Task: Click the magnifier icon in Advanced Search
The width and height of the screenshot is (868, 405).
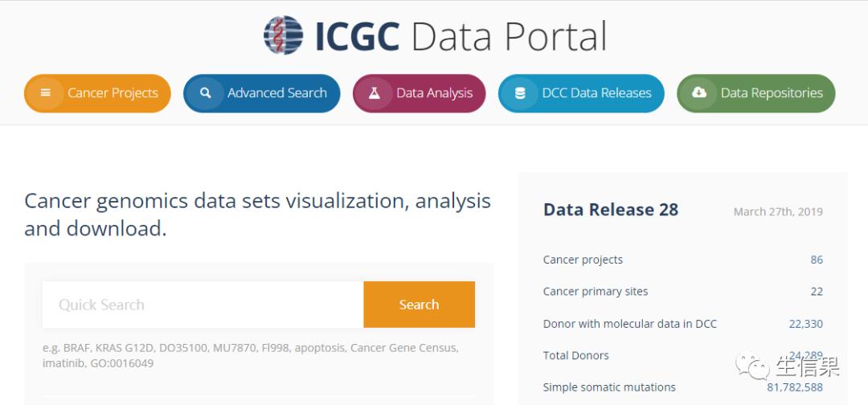Action: coord(206,93)
